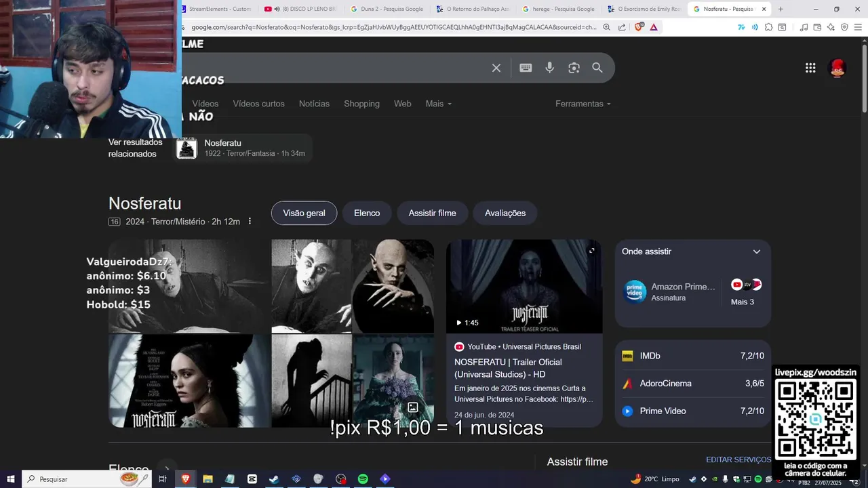The height and width of the screenshot is (488, 868).
Task: Select the Vídeos curtos filter
Action: point(259,104)
